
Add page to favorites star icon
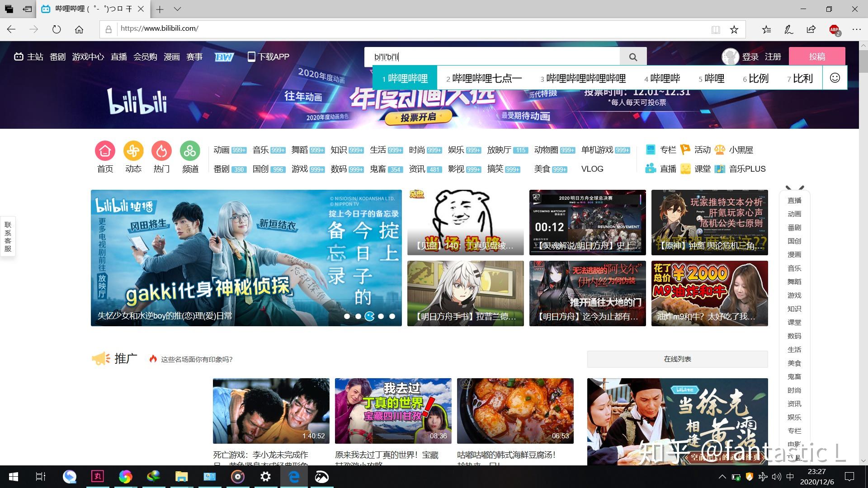(734, 29)
